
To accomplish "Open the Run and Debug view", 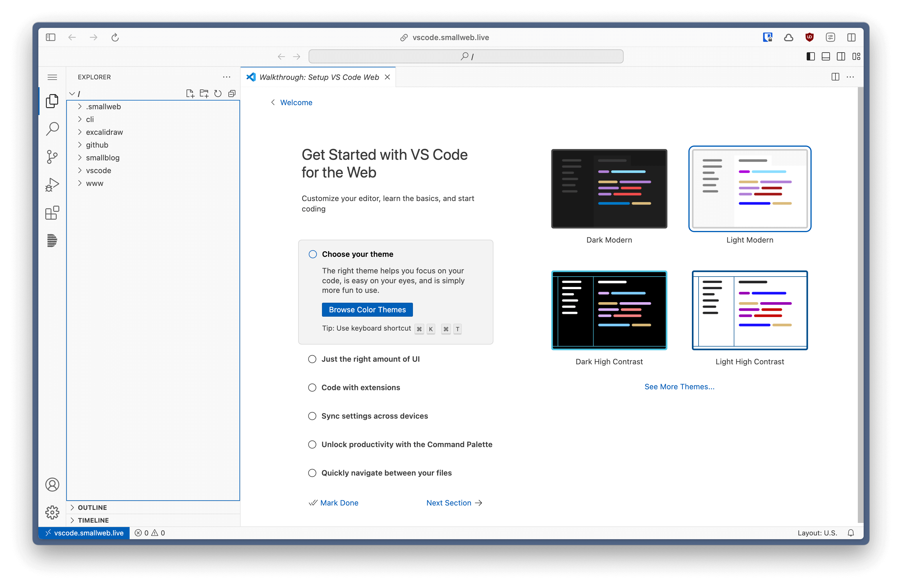I will point(52,185).
